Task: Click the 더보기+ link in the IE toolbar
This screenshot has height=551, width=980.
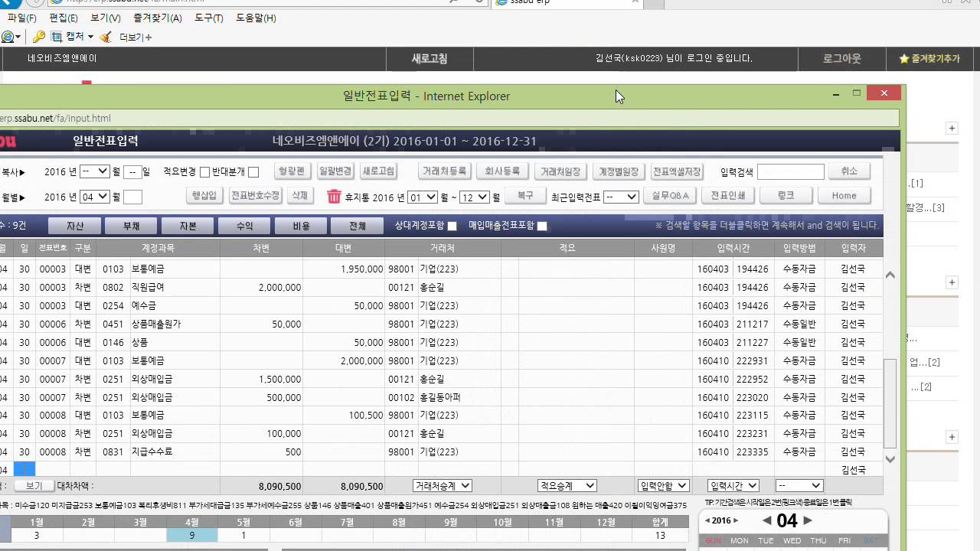Action: [136, 37]
